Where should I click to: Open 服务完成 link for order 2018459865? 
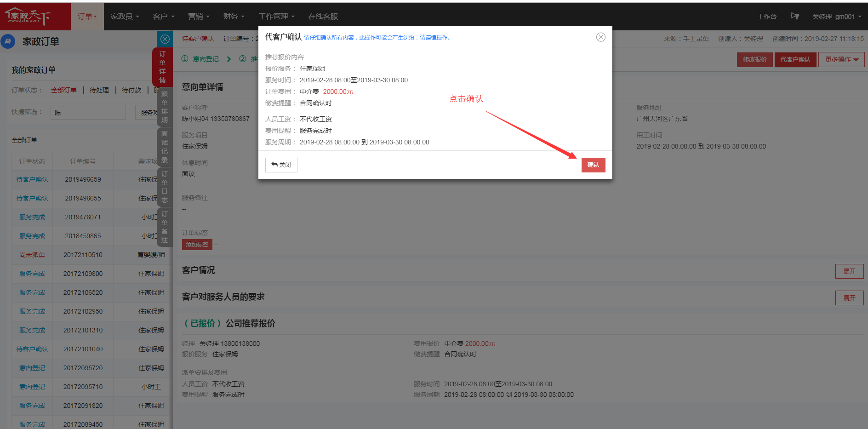[x=32, y=236]
